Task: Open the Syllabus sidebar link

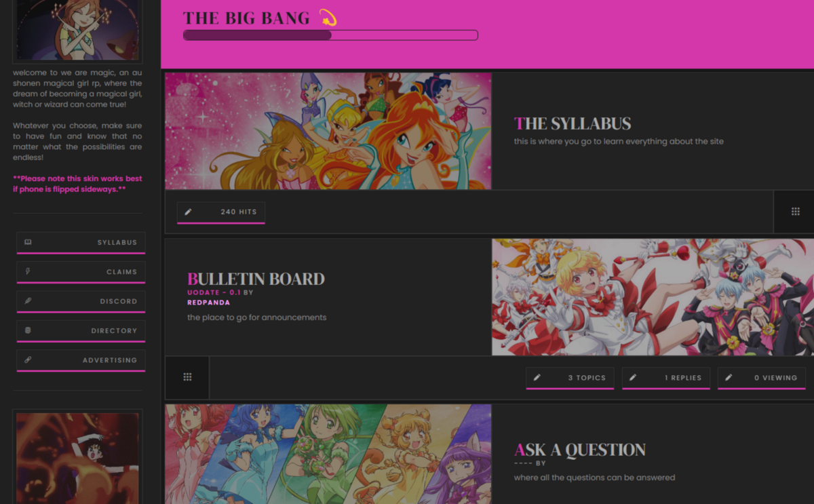Action: (x=81, y=243)
